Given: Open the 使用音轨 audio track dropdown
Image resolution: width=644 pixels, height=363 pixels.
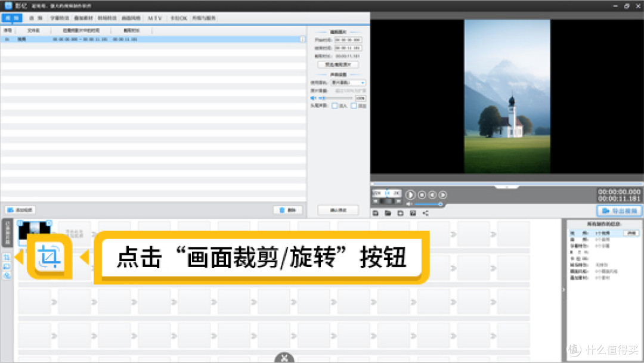Looking at the screenshot, I should tap(348, 82).
